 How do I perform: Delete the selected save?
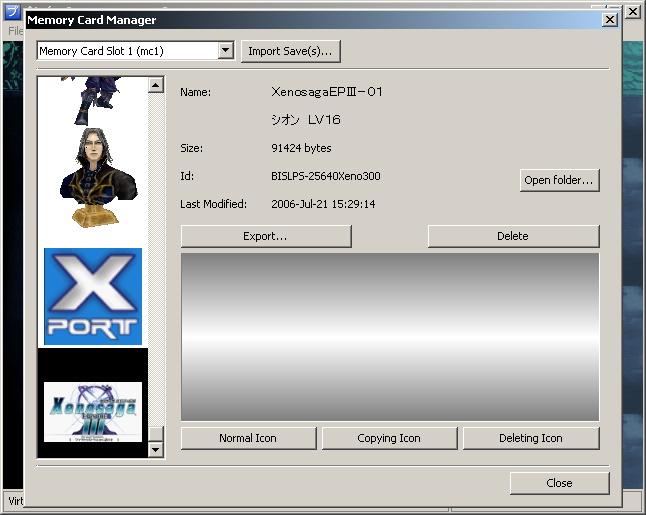(513, 236)
